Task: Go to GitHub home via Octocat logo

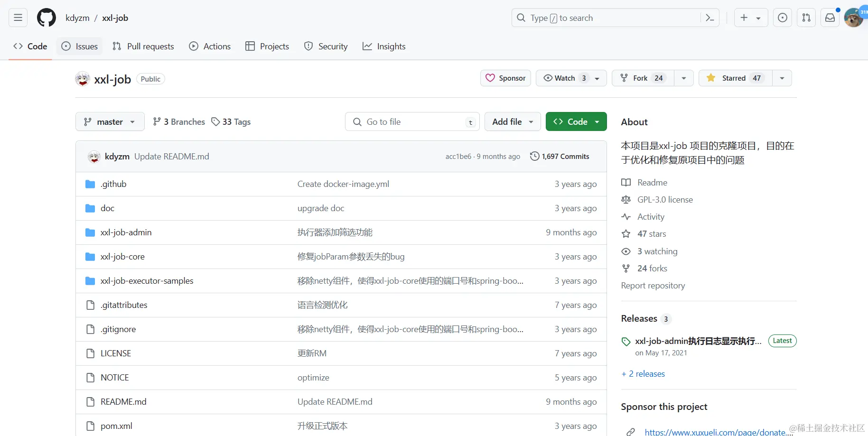Action: point(47,18)
